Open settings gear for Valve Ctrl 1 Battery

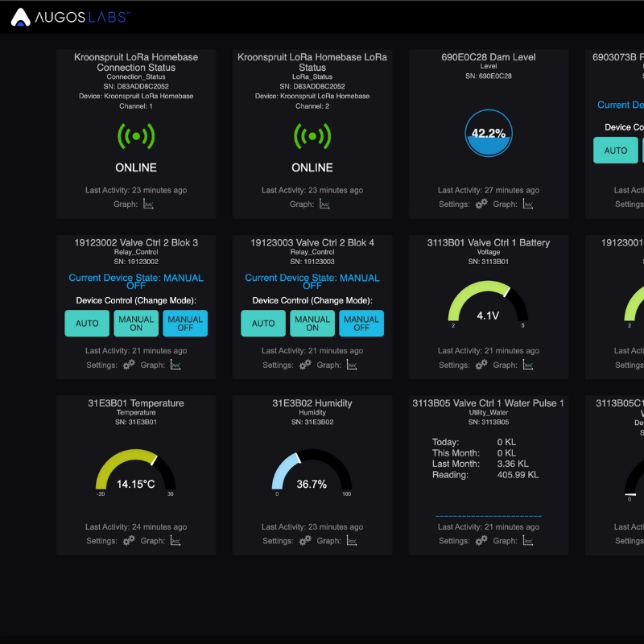tap(481, 365)
